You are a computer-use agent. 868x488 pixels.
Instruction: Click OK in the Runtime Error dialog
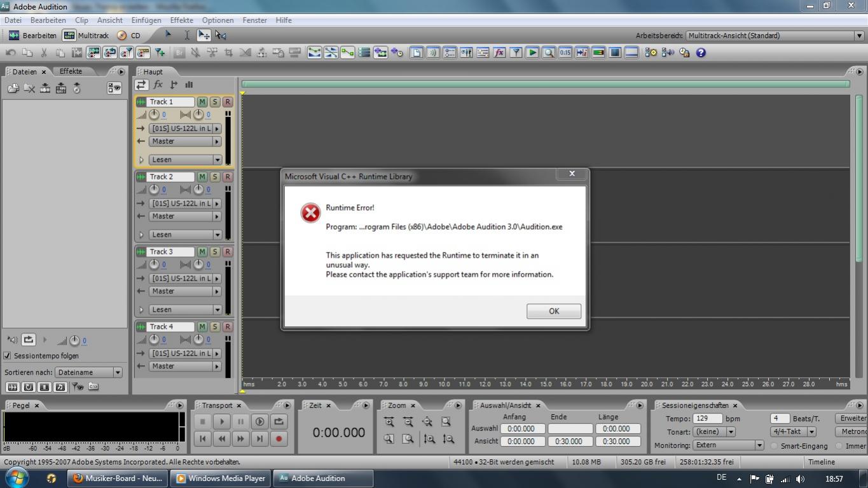point(553,311)
